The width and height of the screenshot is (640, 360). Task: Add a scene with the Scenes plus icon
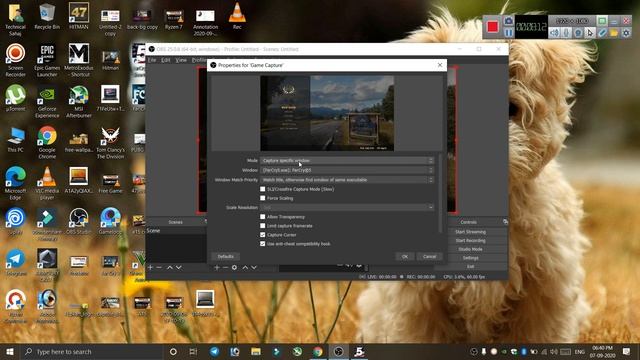[150, 267]
